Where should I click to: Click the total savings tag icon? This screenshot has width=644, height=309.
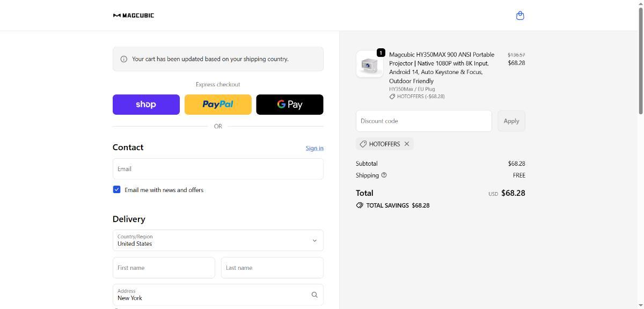360,205
